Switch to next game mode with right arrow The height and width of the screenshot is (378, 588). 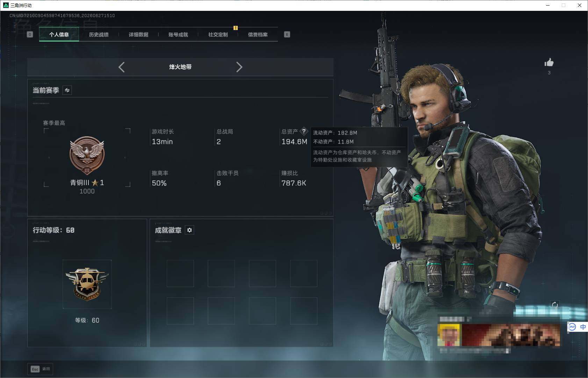tap(239, 67)
